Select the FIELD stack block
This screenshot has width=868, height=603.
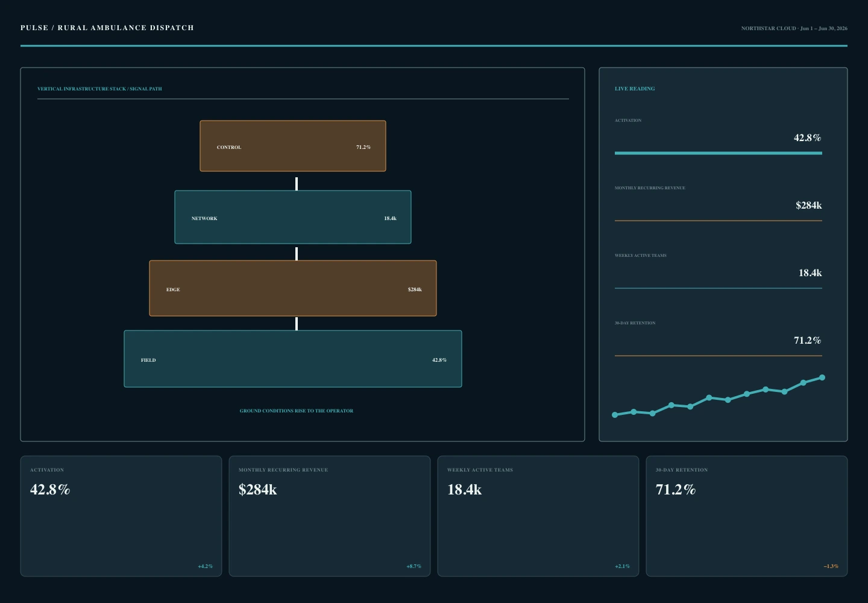point(293,359)
